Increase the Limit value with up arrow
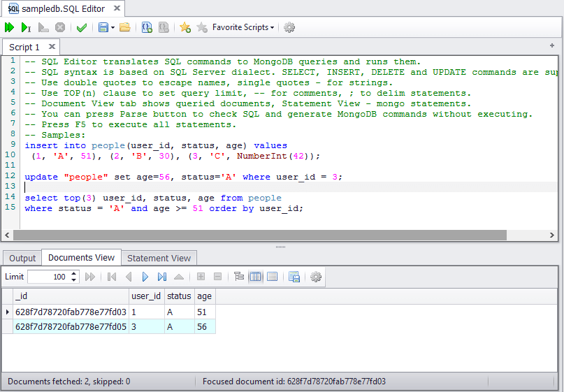 tap(74, 273)
